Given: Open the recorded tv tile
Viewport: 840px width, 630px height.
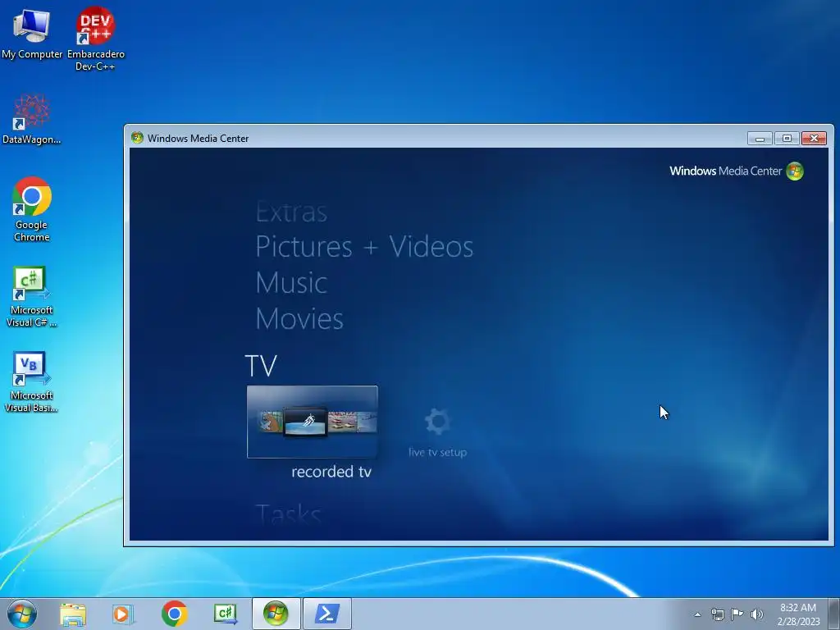Looking at the screenshot, I should point(313,422).
